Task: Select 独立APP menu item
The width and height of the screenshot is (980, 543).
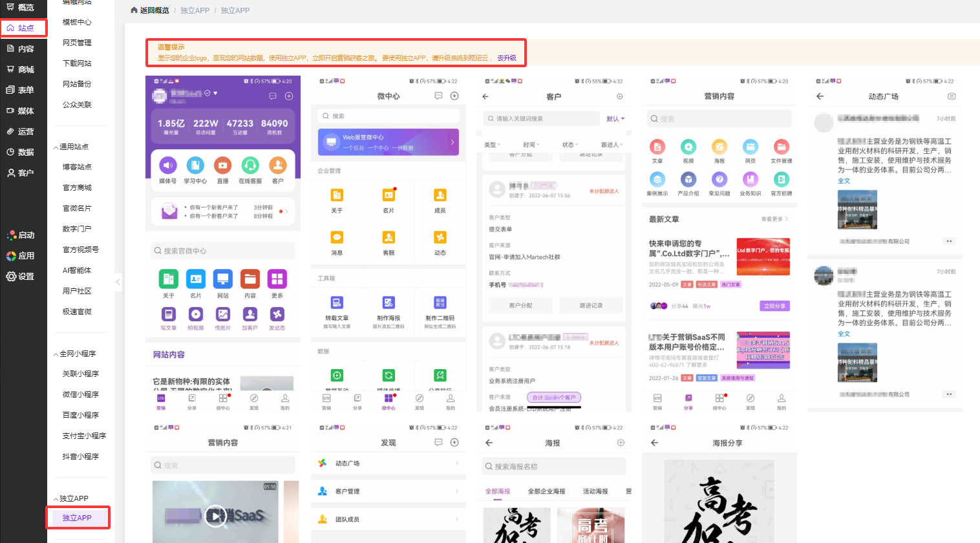Action: [77, 518]
